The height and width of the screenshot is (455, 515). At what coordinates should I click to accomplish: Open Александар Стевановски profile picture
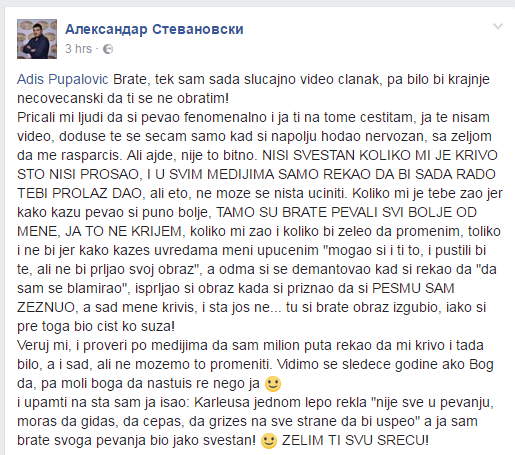(x=37, y=39)
